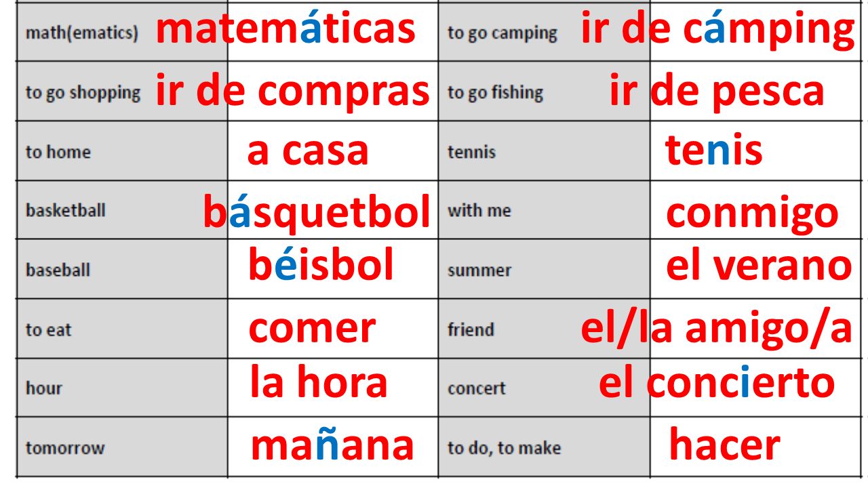Select the 'to go camping' cell
Screen dimensions: 868x488
(545, 32)
